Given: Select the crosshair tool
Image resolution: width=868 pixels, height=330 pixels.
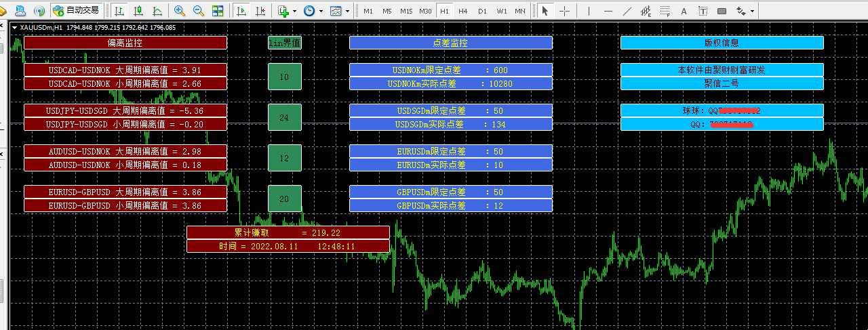Looking at the screenshot, I should pos(564,11).
